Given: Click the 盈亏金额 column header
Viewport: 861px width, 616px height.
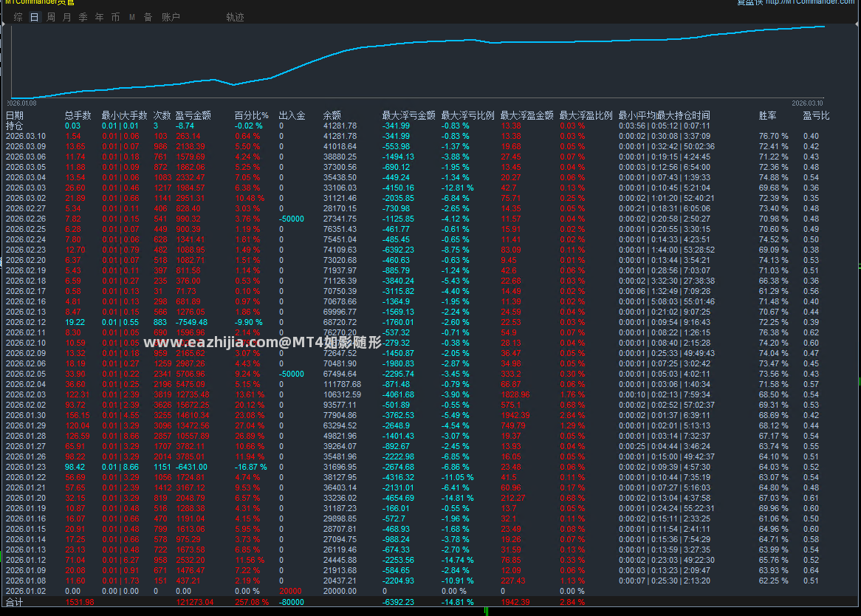Looking at the screenshot, I should point(193,115).
